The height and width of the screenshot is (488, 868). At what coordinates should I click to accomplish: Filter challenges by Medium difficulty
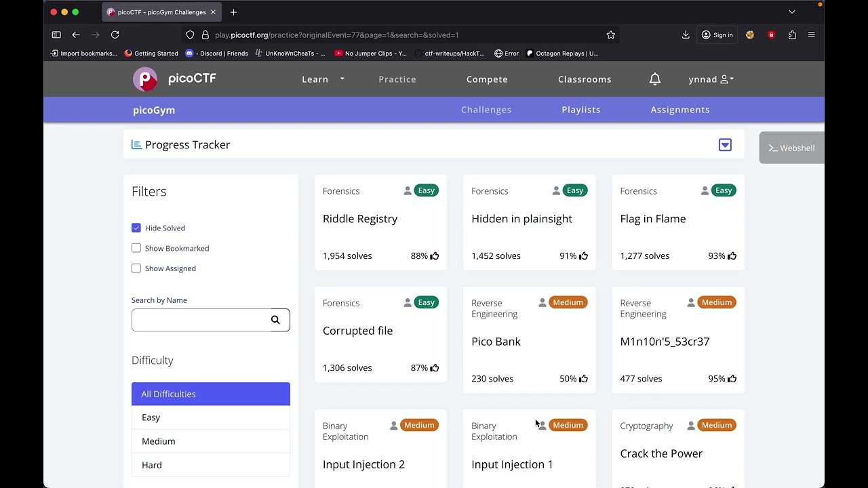(211, 441)
